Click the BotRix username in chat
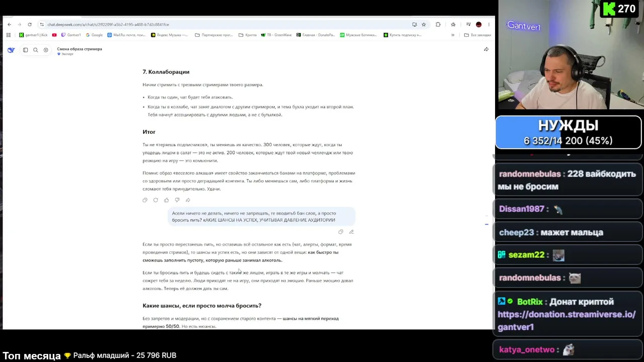 [529, 302]
